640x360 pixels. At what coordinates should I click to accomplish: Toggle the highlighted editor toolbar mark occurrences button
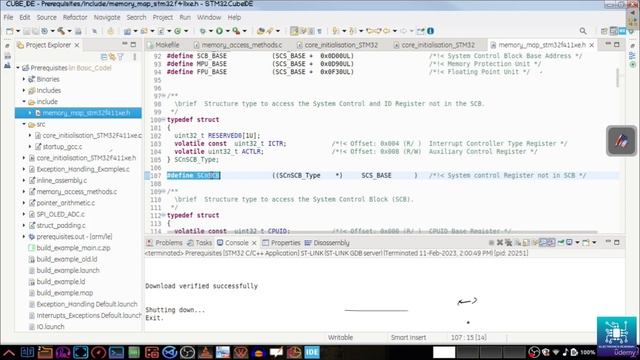[294, 31]
